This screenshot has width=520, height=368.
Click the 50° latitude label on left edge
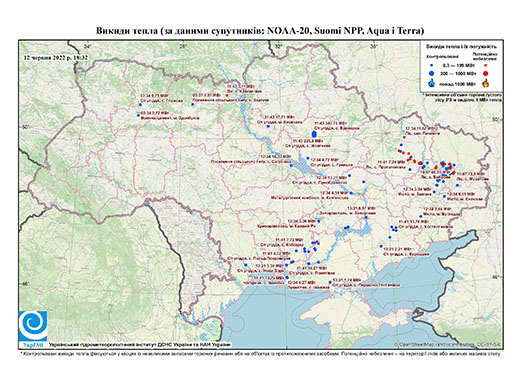25,127
